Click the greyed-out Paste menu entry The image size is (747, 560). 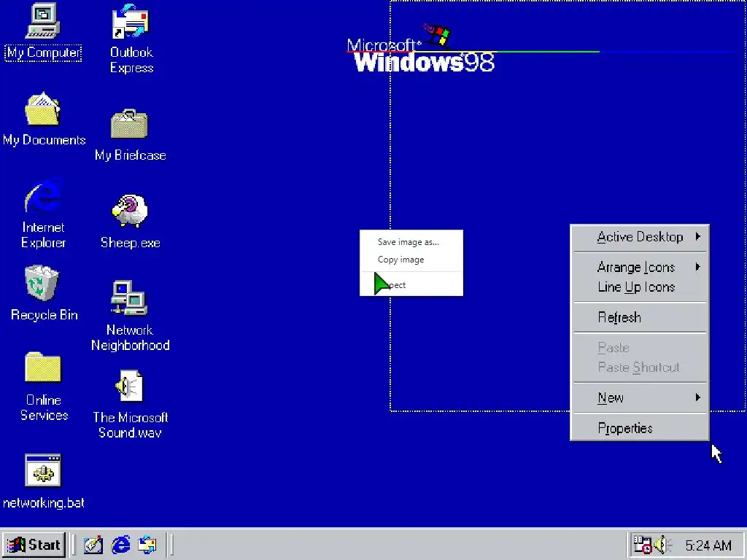coord(640,348)
